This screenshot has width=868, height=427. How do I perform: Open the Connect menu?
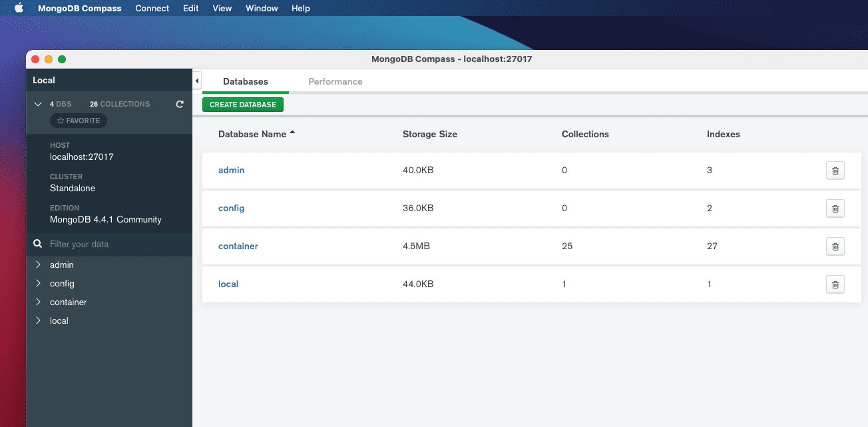pos(152,8)
